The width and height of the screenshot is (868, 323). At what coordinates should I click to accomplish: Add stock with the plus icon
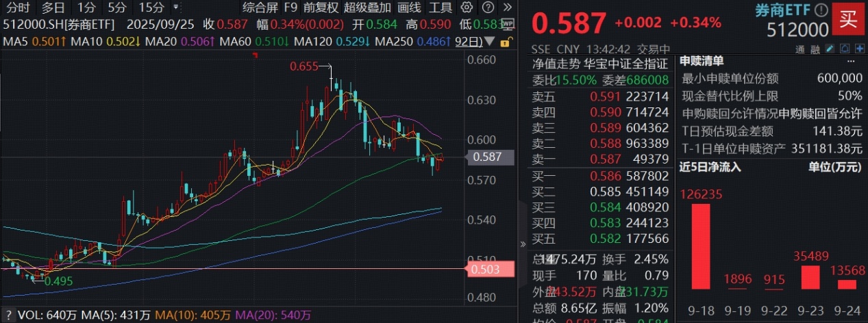pos(858,49)
